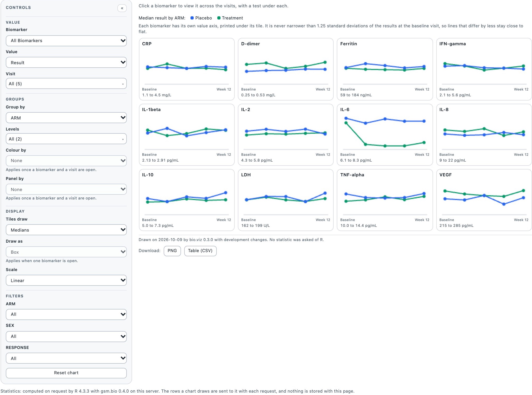The height and width of the screenshot is (395, 532).
Task: Click the '6.1 to 8.3 pg/mL' axis range text
Action: [356, 160]
